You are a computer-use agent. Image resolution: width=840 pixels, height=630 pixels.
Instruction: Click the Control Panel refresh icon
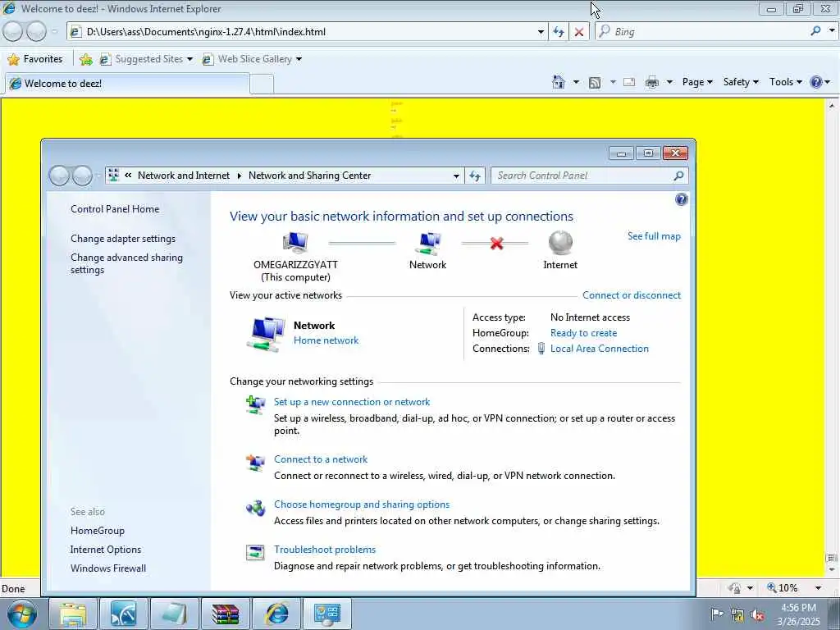(x=475, y=176)
